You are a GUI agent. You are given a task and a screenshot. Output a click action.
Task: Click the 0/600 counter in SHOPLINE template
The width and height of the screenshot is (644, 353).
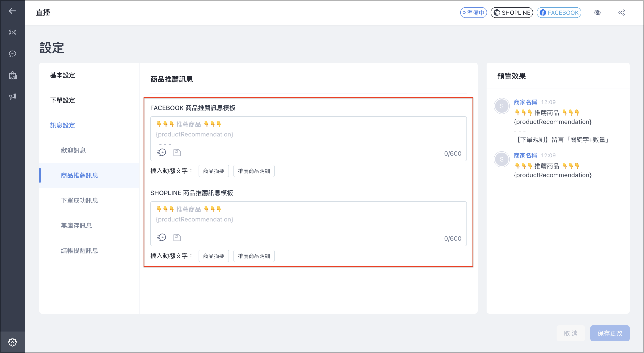point(453,238)
